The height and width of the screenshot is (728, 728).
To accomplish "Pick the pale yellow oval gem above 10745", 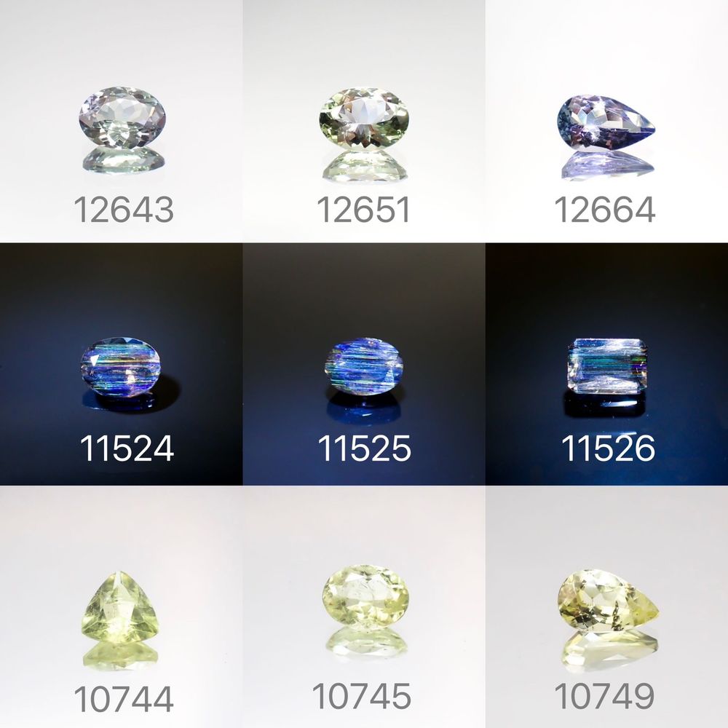I will coord(365,597).
